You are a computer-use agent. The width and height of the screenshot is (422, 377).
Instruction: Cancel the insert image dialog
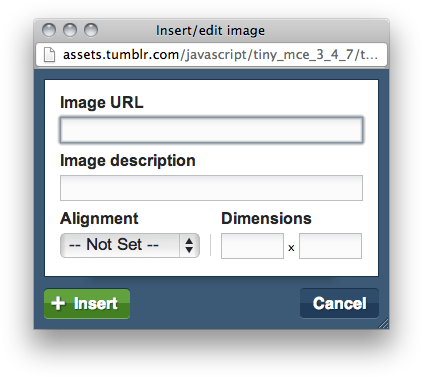click(x=339, y=303)
